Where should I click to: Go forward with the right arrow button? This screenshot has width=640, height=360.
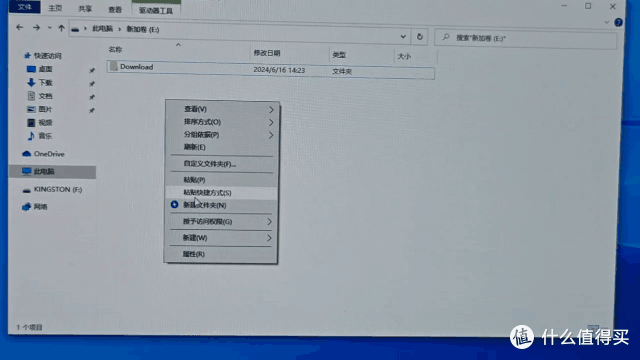(36, 28)
